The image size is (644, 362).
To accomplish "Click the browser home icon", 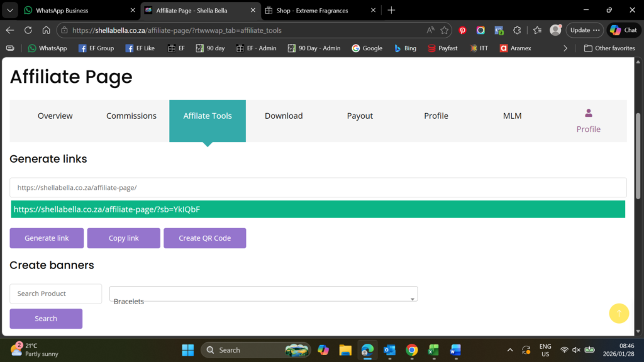I will [46, 30].
